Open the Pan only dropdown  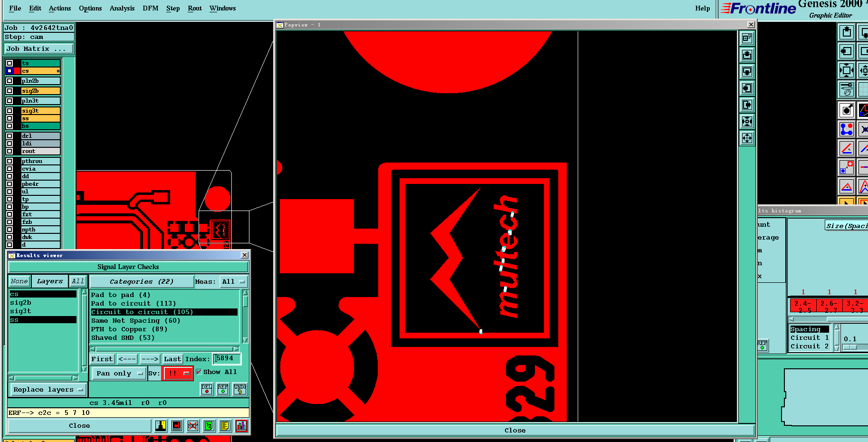click(x=118, y=374)
